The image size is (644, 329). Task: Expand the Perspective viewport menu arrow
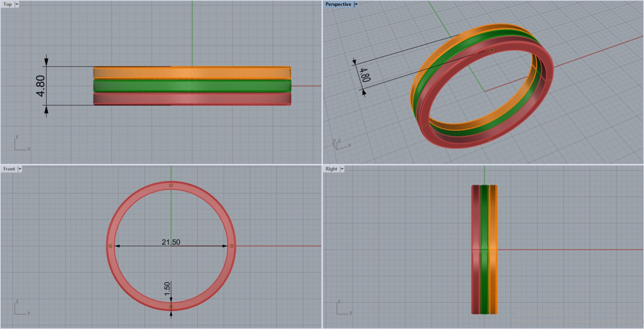356,4
